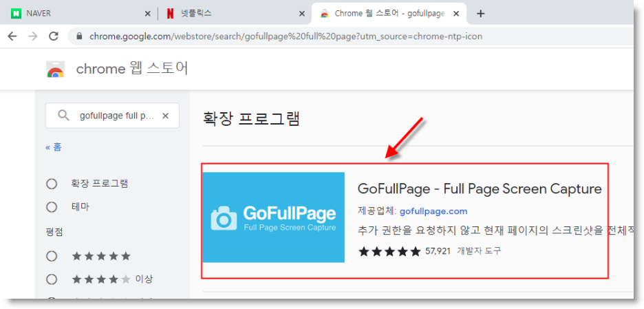The width and height of the screenshot is (644, 309).
Task: Click the 확장 프로그램 heading
Action: [x=252, y=119]
